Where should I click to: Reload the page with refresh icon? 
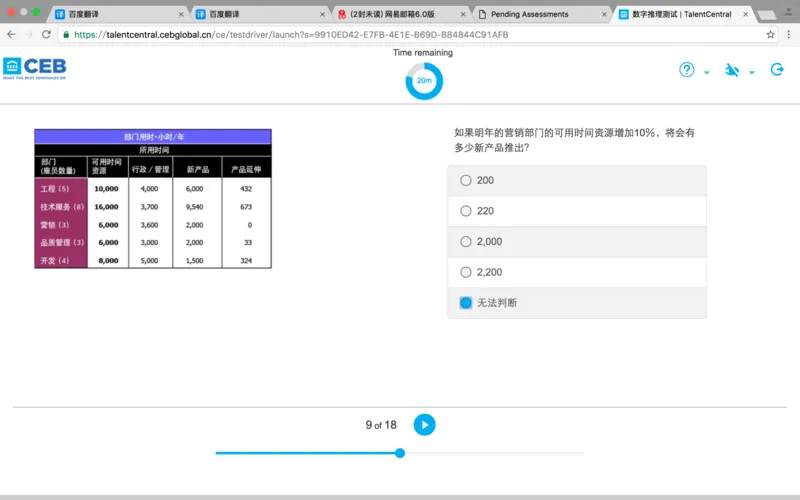tap(46, 35)
